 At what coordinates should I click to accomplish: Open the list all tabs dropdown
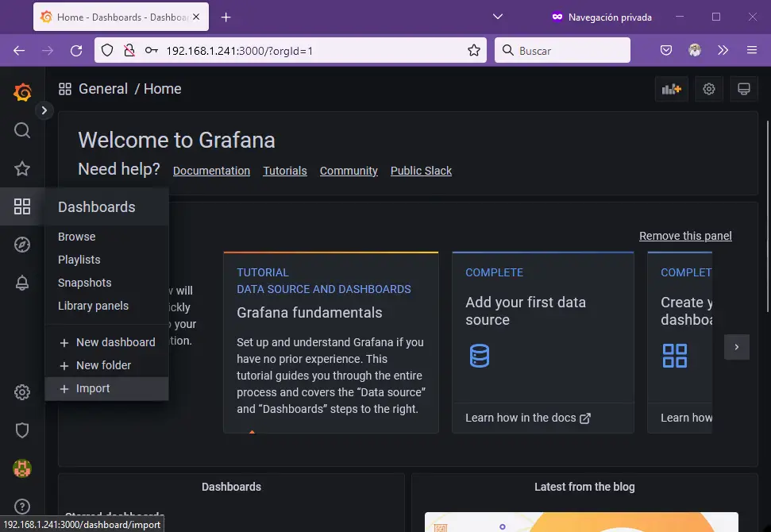pyautogui.click(x=498, y=17)
